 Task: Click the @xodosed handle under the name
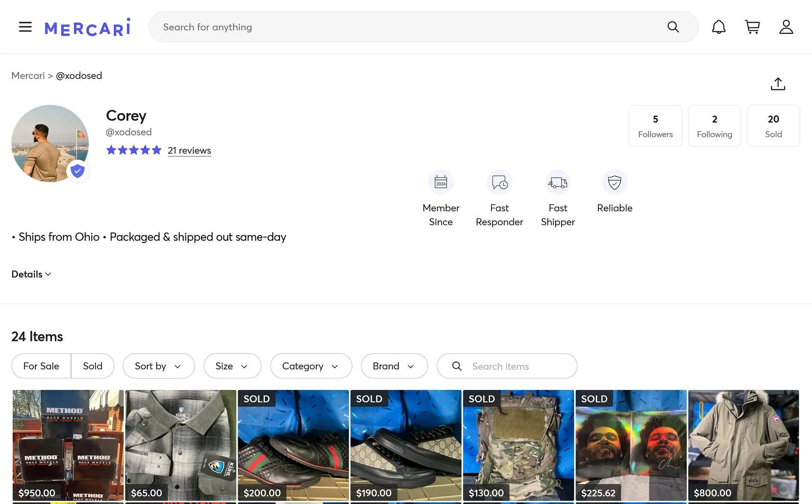click(x=129, y=132)
